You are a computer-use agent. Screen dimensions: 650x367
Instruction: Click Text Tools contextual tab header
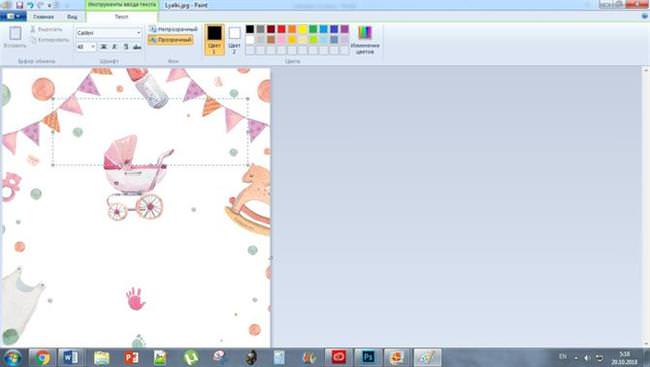click(122, 5)
